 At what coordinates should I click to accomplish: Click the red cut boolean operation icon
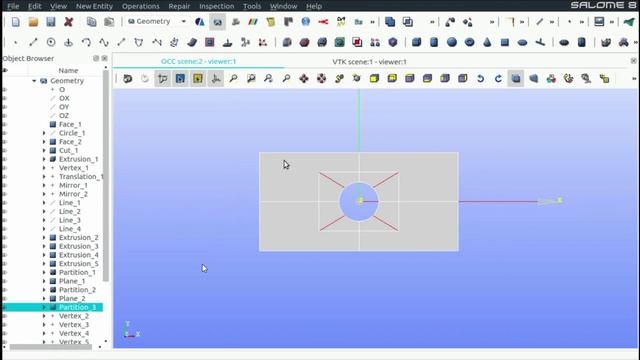pos(357,42)
